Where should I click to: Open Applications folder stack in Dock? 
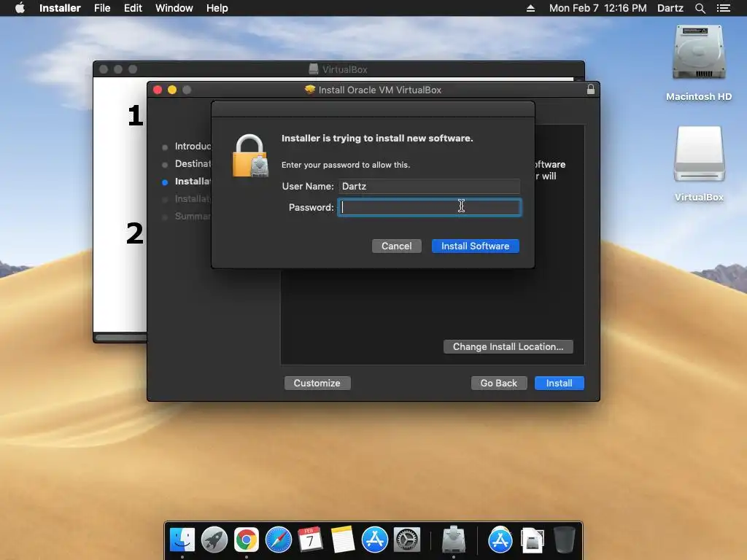click(500, 540)
